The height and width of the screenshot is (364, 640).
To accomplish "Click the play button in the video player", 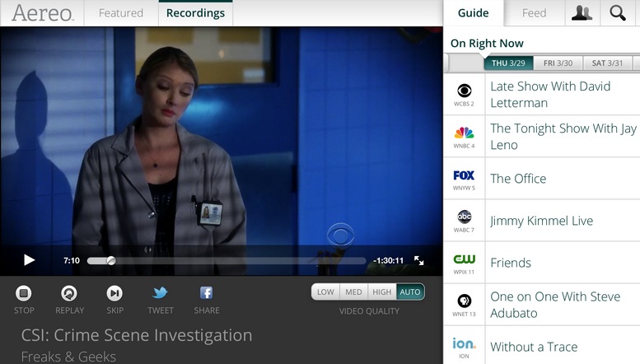I will [x=29, y=260].
